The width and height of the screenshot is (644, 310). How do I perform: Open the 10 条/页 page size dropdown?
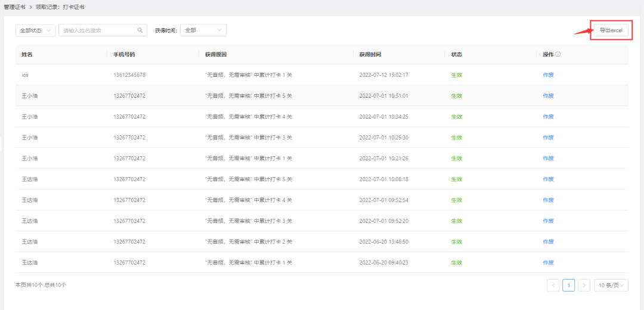611,285
